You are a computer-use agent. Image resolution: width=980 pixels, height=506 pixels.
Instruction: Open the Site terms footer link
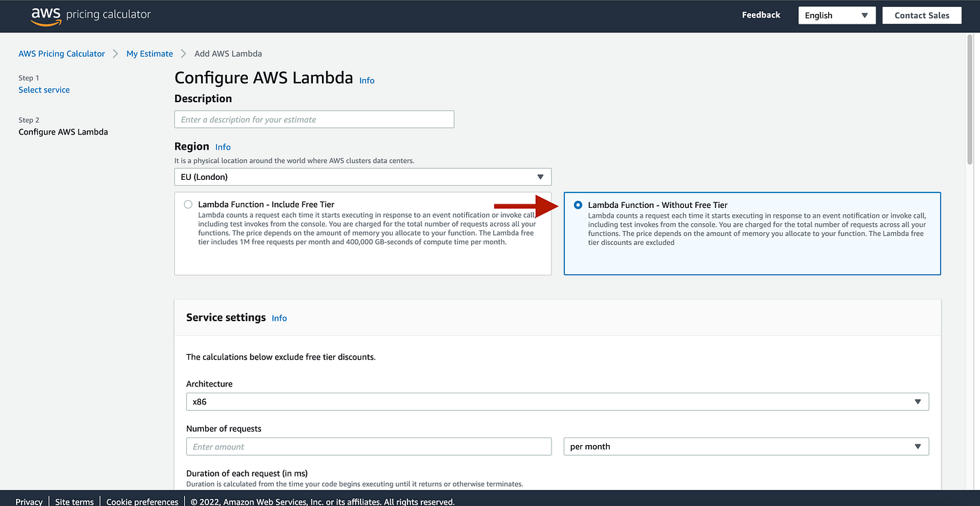74,502
